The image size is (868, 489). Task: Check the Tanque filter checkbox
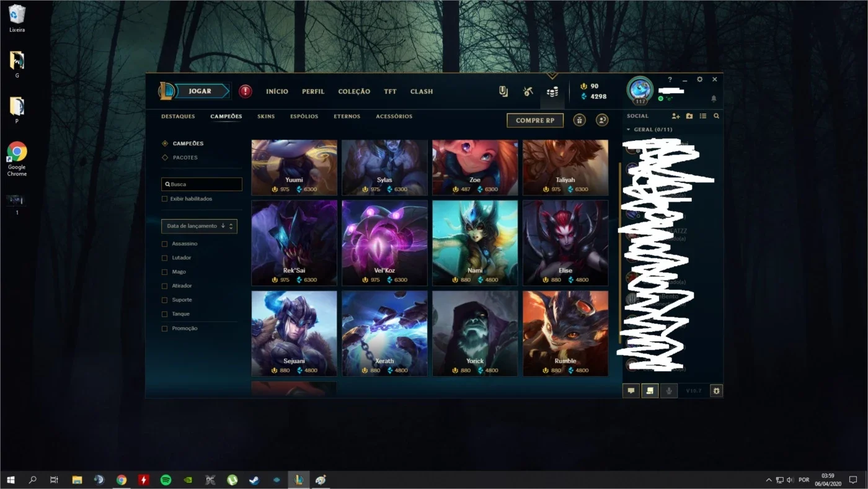tap(164, 314)
